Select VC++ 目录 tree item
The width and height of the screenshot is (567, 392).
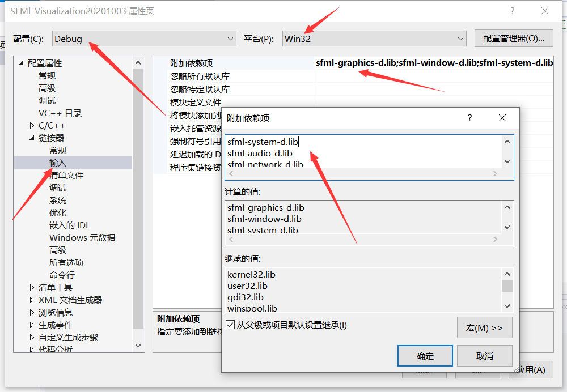pos(60,113)
